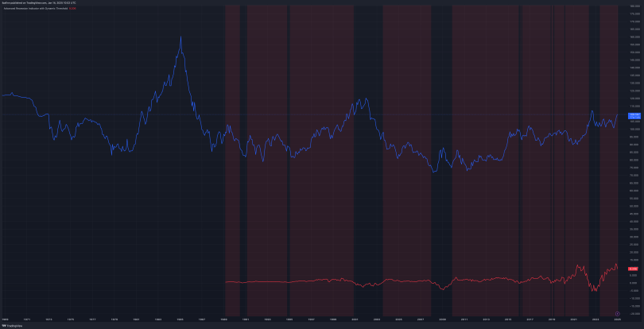The width and height of the screenshot is (644, 329).
Task: Click the TradingView logo in bottom-left corner
Action: (x=10, y=326)
